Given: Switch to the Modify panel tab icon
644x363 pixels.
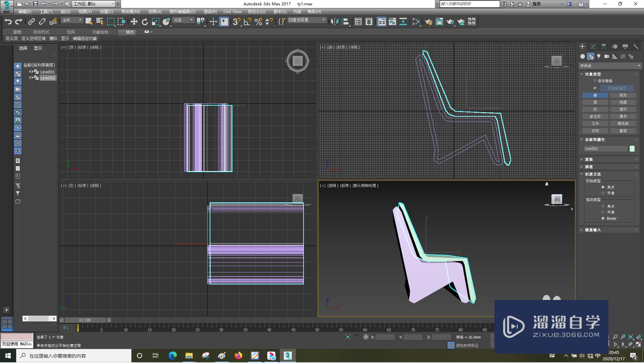Looking at the screenshot, I should pos(593,47).
